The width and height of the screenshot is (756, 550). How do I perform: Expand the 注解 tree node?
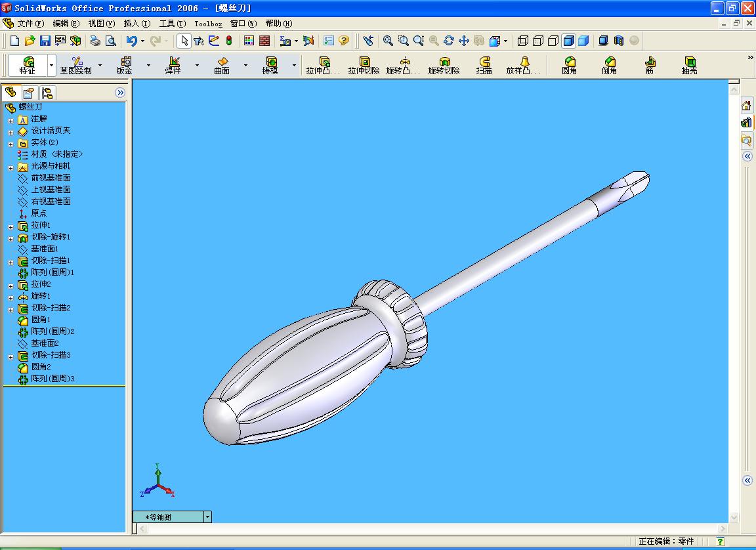click(10, 121)
